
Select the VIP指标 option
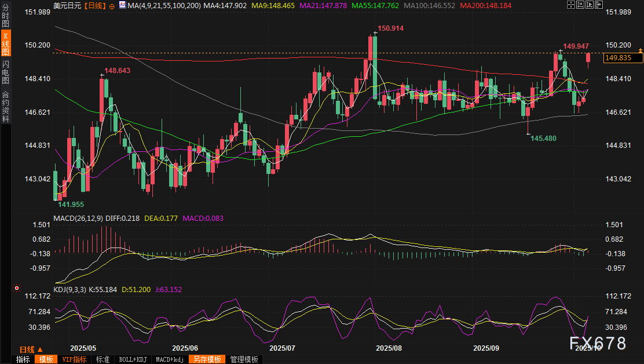[x=75, y=359]
